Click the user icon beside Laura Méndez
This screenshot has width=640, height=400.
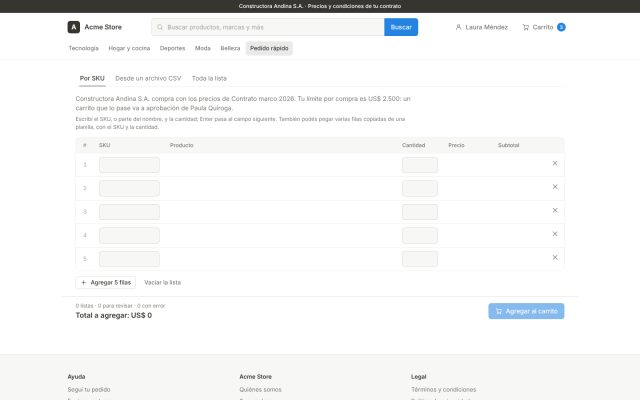click(x=458, y=27)
